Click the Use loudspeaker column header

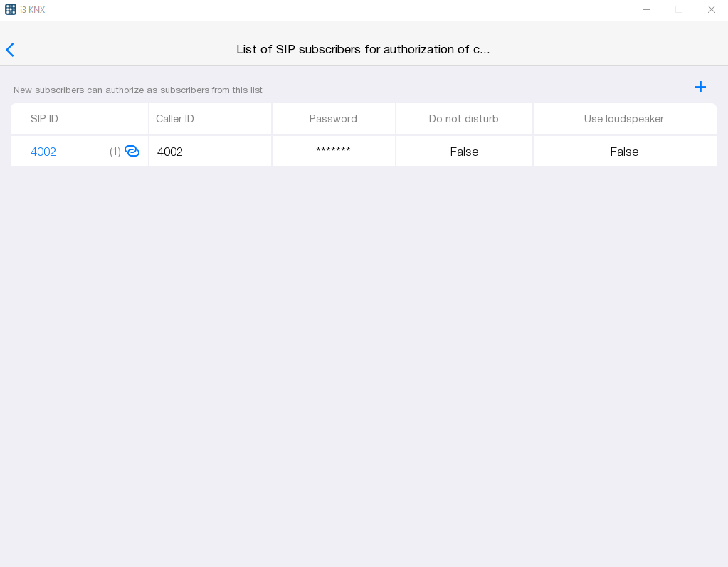(624, 119)
